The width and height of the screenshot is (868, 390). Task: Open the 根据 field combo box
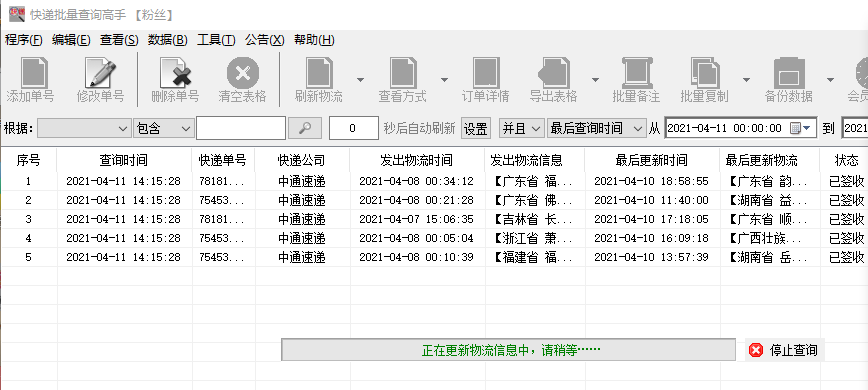(x=84, y=128)
